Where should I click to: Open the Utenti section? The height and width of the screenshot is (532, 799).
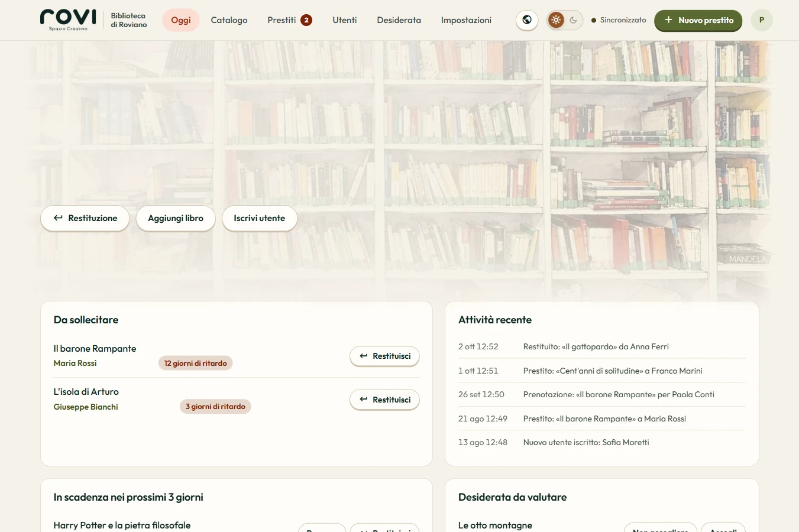(345, 20)
